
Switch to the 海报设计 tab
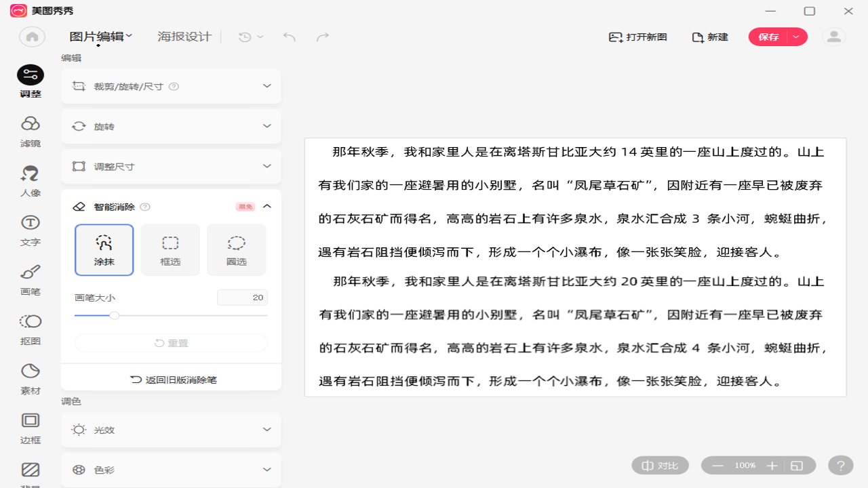(184, 37)
